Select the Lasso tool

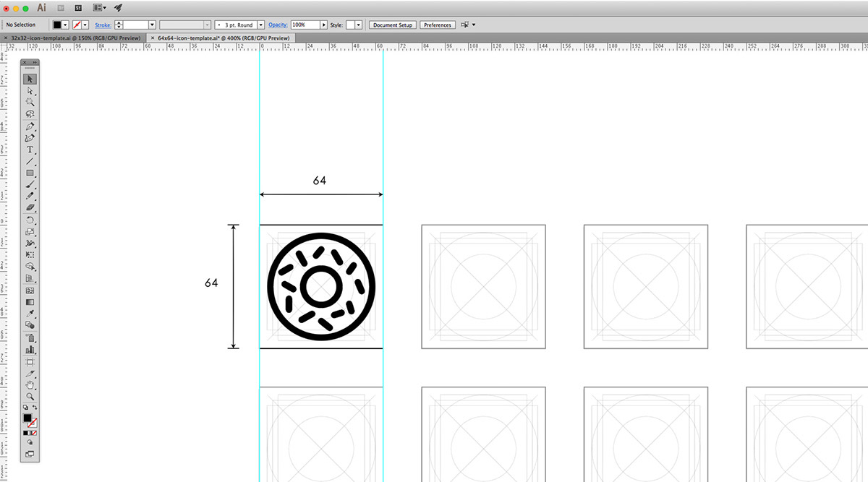30,114
